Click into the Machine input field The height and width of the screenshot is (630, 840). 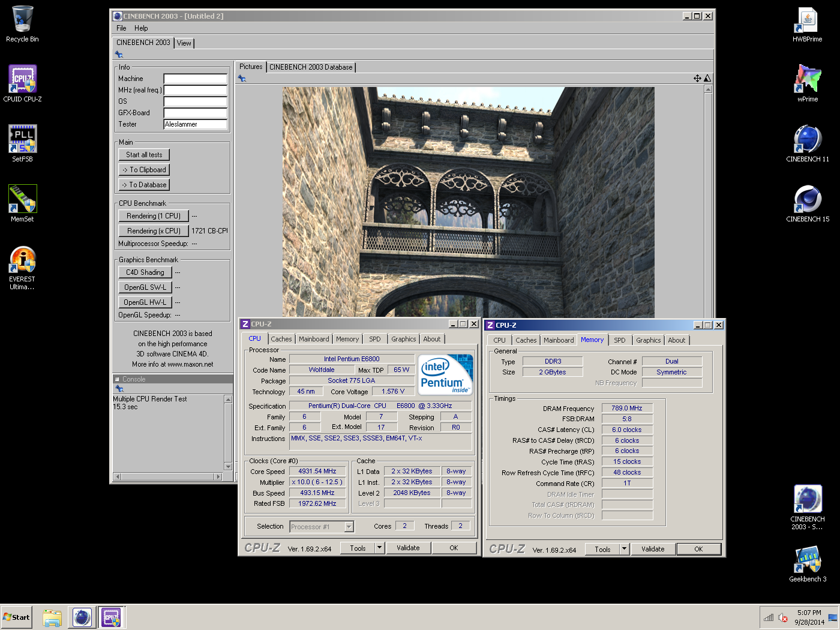196,79
